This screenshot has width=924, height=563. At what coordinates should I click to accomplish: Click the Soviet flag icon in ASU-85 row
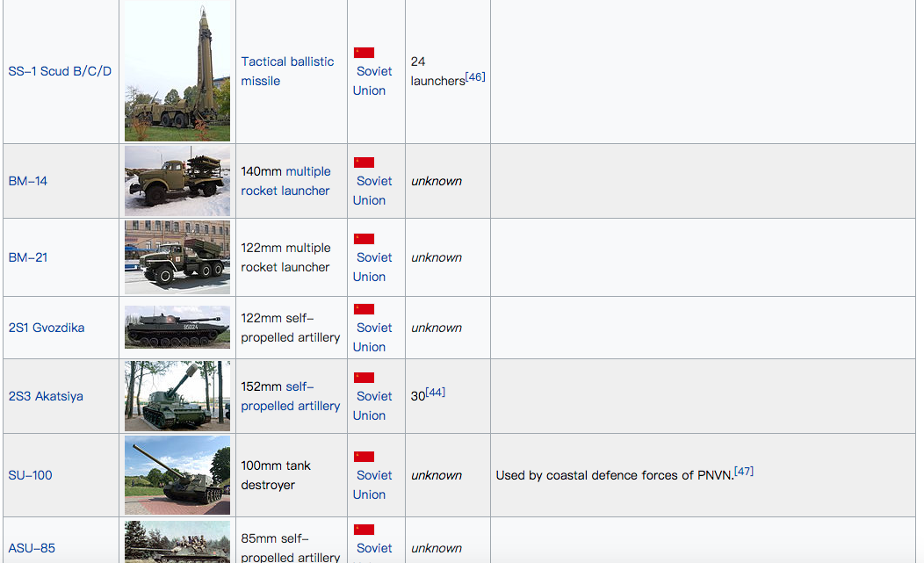click(365, 530)
